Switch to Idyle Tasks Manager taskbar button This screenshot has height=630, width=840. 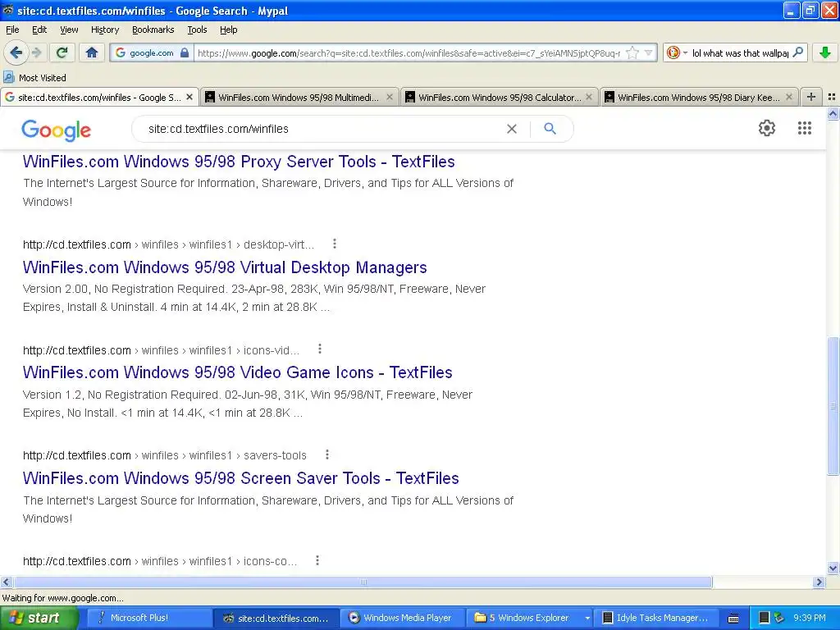point(655,618)
